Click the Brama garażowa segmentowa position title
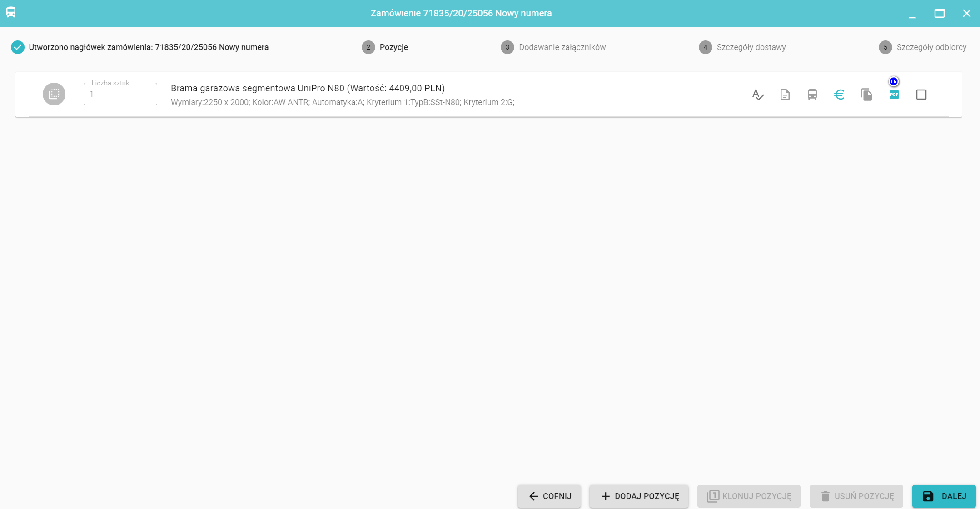 308,88
